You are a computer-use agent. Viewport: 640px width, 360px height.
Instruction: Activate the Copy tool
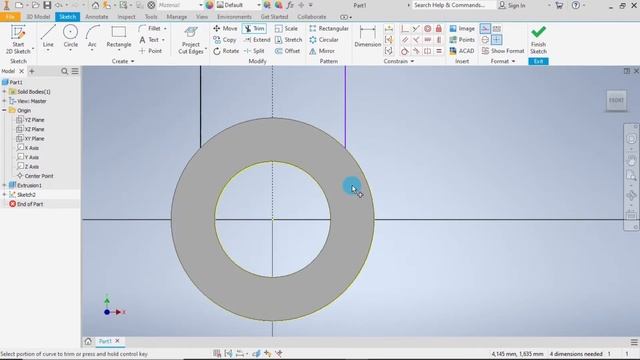click(x=224, y=40)
